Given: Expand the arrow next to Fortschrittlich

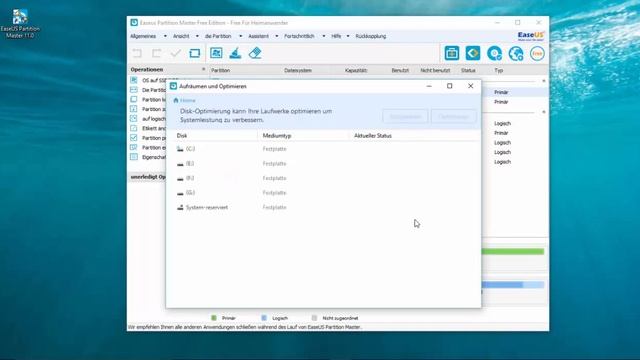Looking at the screenshot, I should pos(324,36).
